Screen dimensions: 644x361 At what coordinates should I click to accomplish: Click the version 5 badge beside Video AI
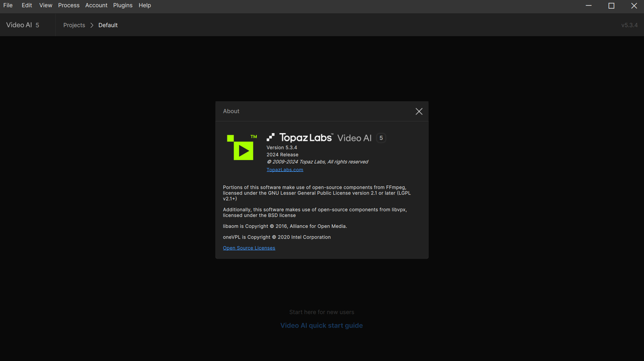381,138
